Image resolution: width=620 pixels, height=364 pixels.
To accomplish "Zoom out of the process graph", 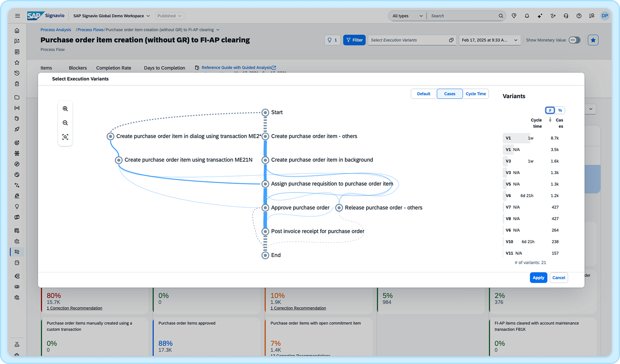I will tap(65, 123).
